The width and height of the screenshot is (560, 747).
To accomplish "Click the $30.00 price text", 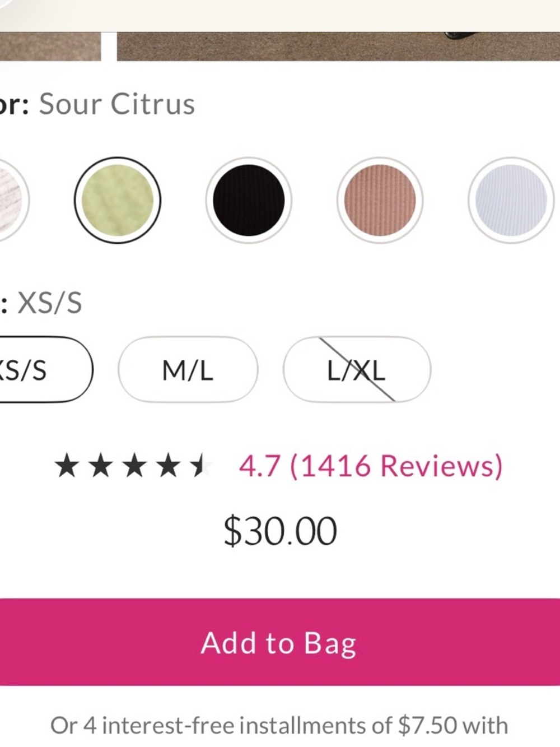I will pos(280,531).
